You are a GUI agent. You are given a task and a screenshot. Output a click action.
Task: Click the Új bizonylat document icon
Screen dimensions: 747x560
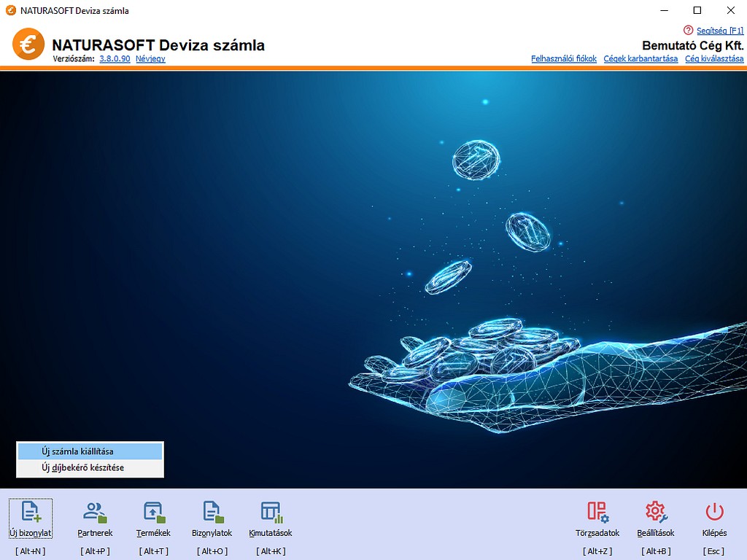pos(31,511)
